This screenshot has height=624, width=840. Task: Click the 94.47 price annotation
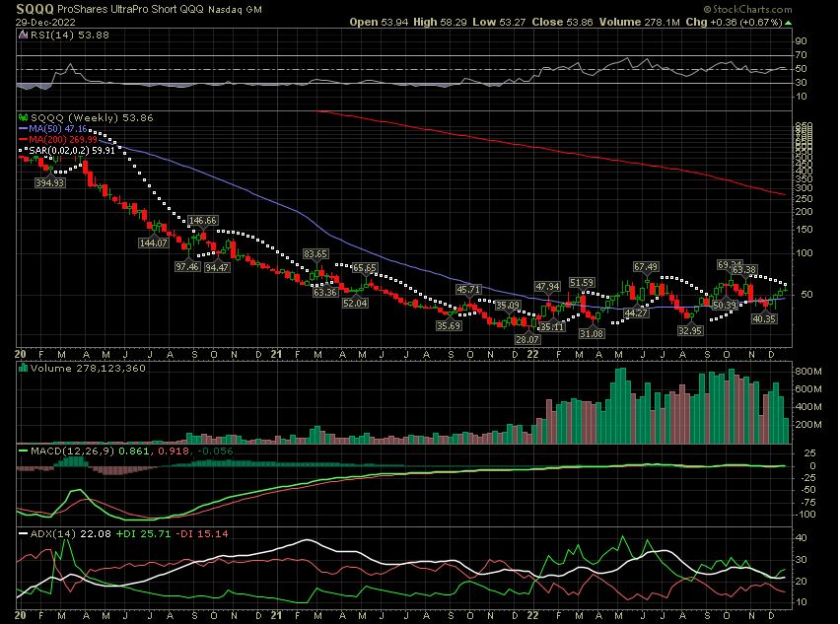coord(217,267)
